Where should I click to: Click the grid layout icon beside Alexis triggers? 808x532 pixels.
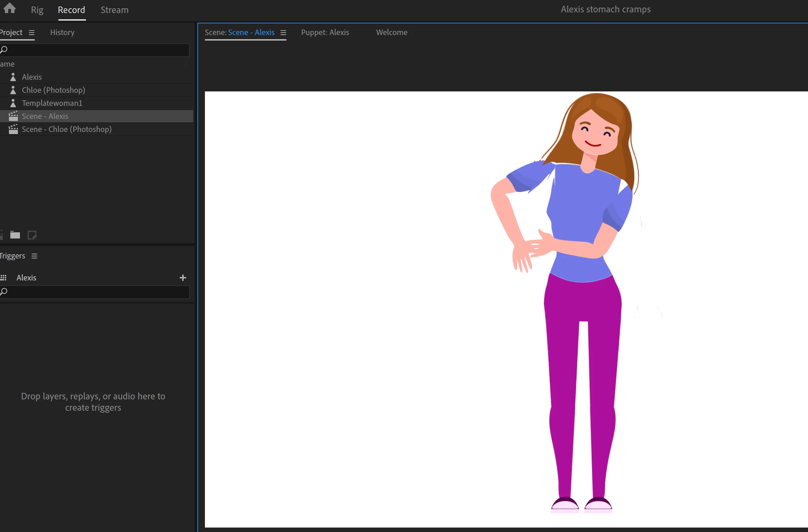click(x=3, y=278)
